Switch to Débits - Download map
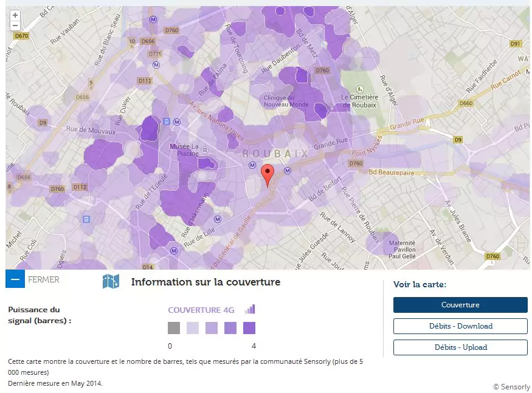This screenshot has height=393, width=532. click(x=460, y=326)
